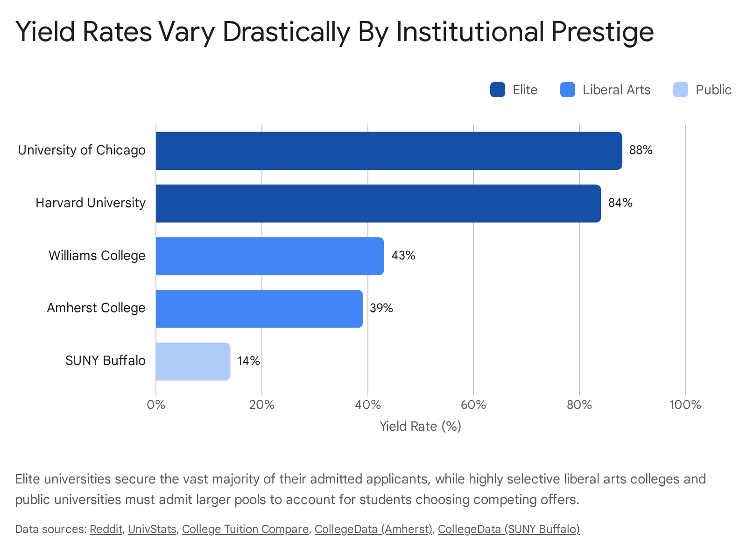The width and height of the screenshot is (747, 560).
Task: Open the CollegeData (Amherst) link
Action: tap(373, 529)
